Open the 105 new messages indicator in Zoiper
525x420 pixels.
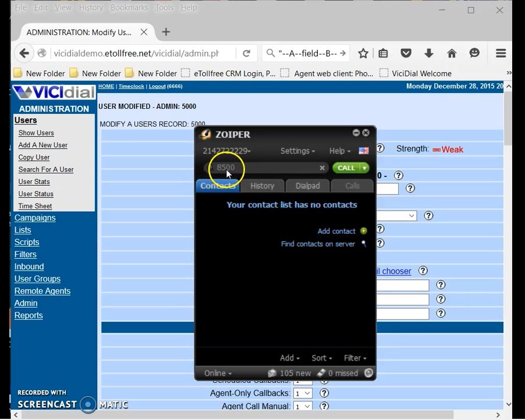click(x=290, y=373)
